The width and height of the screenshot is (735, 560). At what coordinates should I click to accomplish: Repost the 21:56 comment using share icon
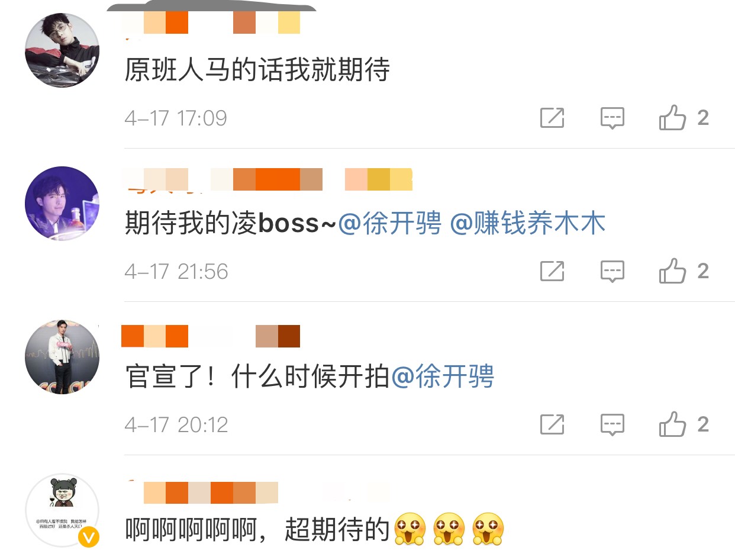552,271
